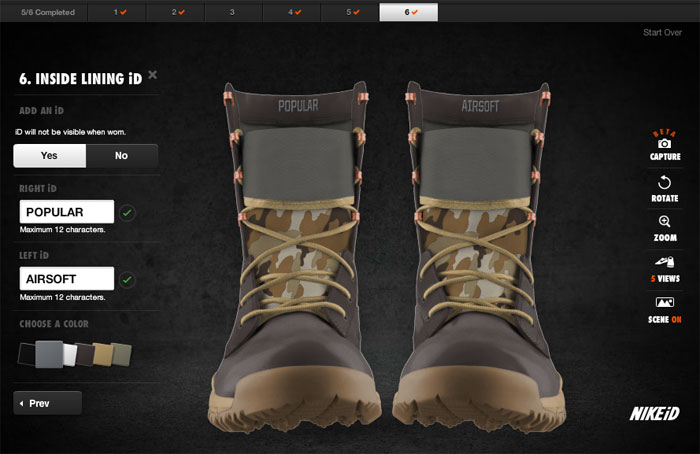The image size is (700, 454).
Task: Click the Prev button
Action: point(47,403)
